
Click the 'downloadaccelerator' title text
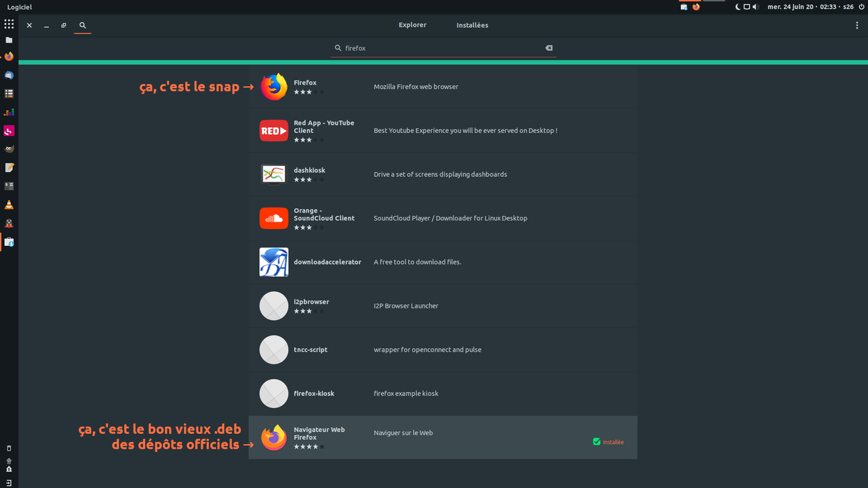tap(328, 262)
